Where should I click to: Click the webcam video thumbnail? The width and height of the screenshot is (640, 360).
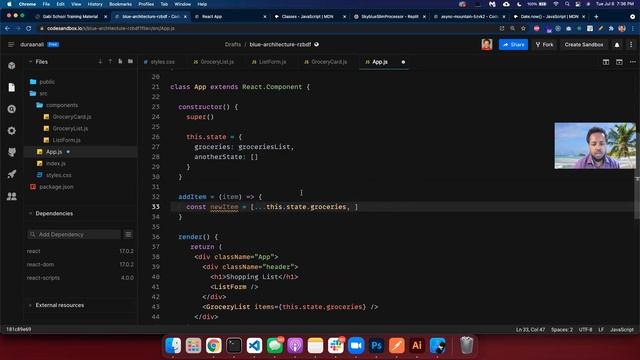click(595, 146)
